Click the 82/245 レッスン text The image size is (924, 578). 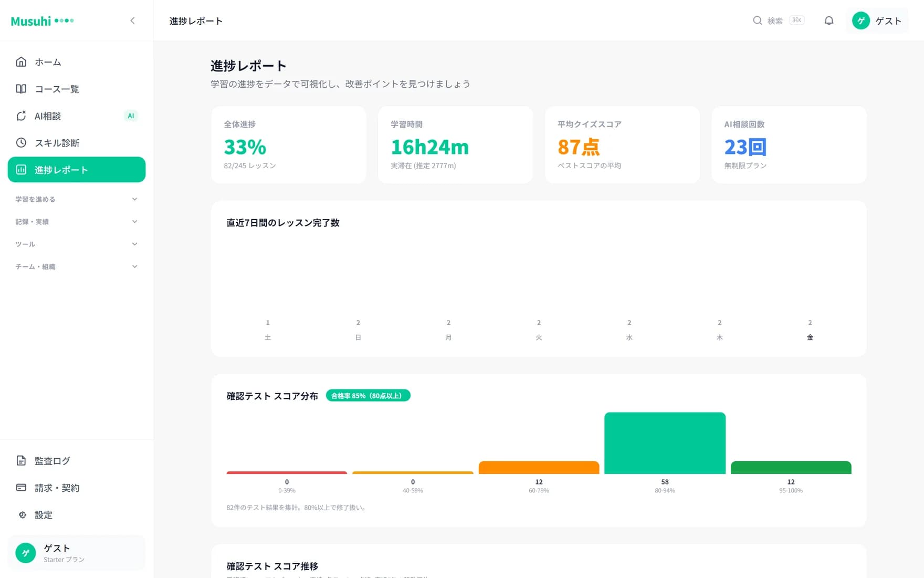pos(250,166)
